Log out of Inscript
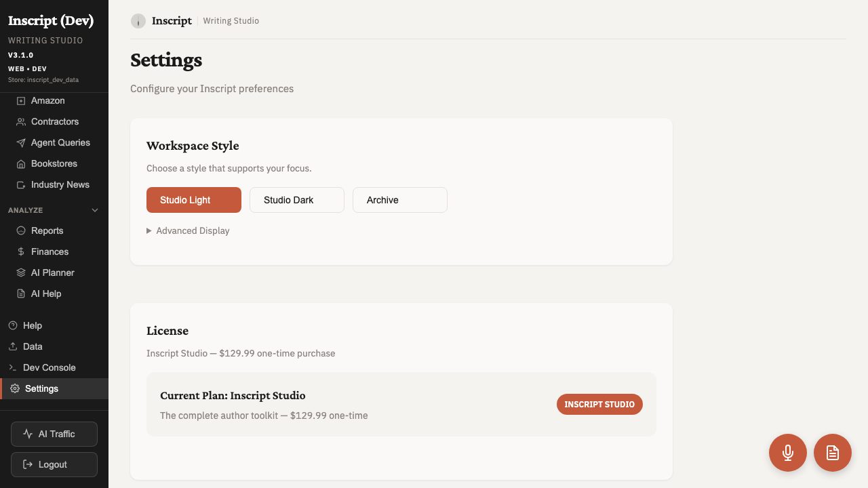This screenshot has width=868, height=488. click(x=54, y=464)
